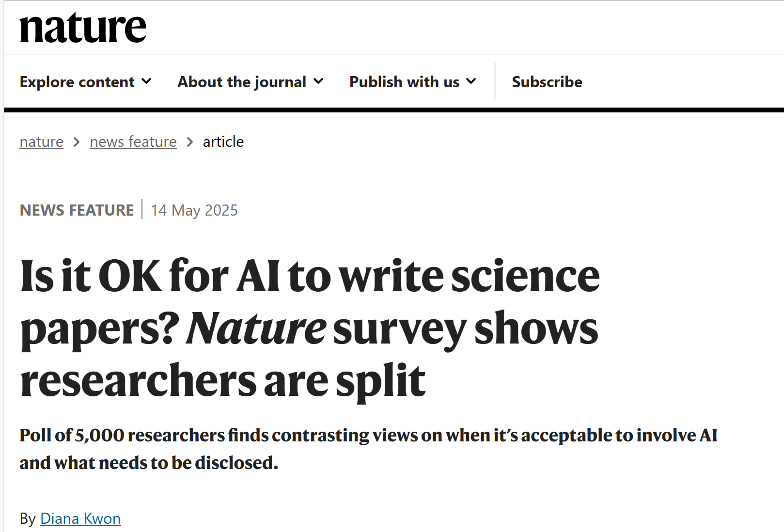
Task: Expand the chevron beside Explore content
Action: coord(146,81)
